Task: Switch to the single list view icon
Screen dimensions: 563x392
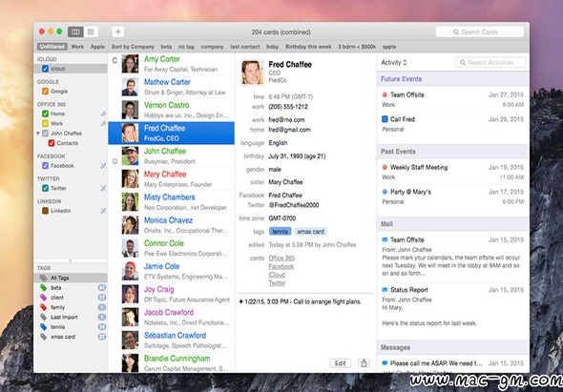Action: pyautogui.click(x=91, y=31)
